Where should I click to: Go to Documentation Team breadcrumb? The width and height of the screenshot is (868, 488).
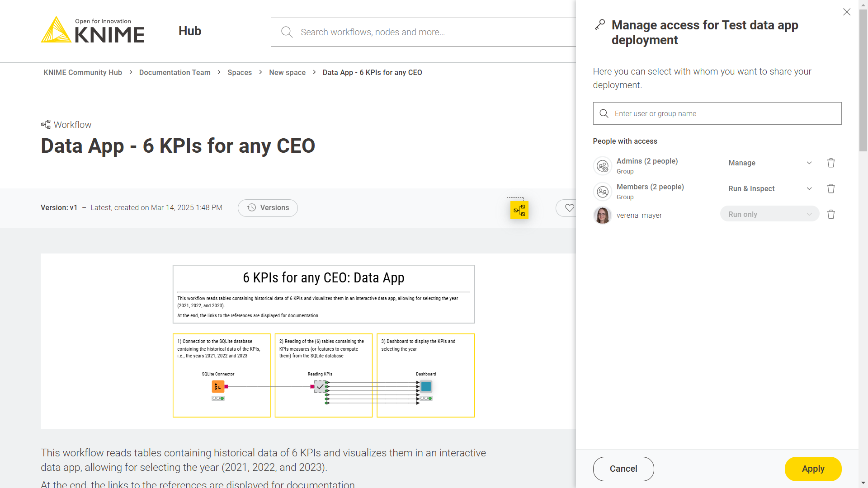tap(175, 73)
